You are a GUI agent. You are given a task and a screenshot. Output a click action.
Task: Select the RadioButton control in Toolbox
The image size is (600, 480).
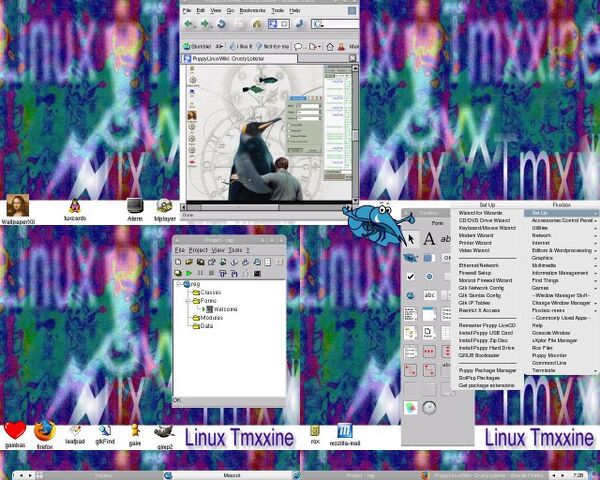tap(429, 276)
